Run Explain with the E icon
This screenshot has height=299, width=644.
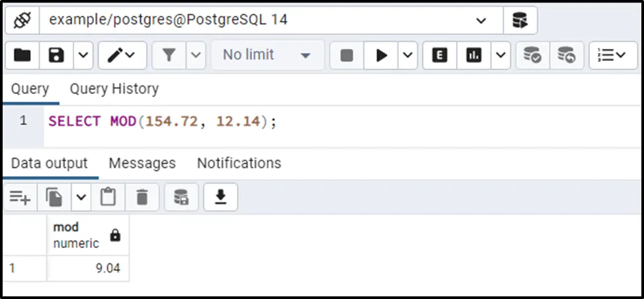(x=440, y=55)
